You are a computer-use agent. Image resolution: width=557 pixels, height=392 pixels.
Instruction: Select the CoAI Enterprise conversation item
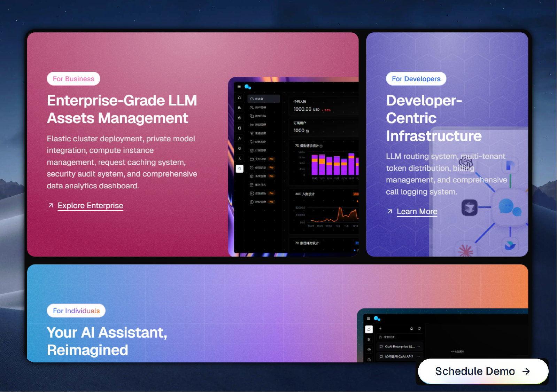[x=400, y=347]
